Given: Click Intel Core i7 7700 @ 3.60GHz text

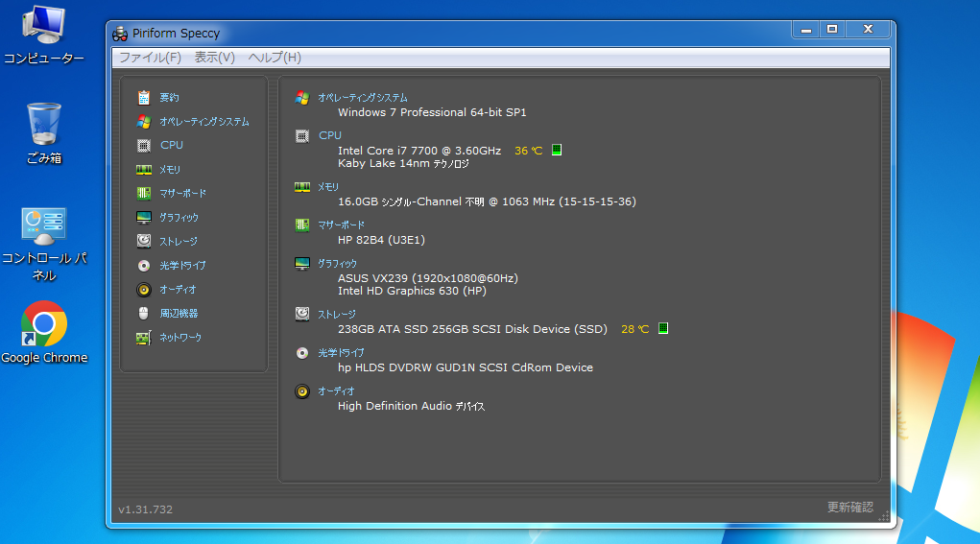Looking at the screenshot, I should [x=419, y=151].
